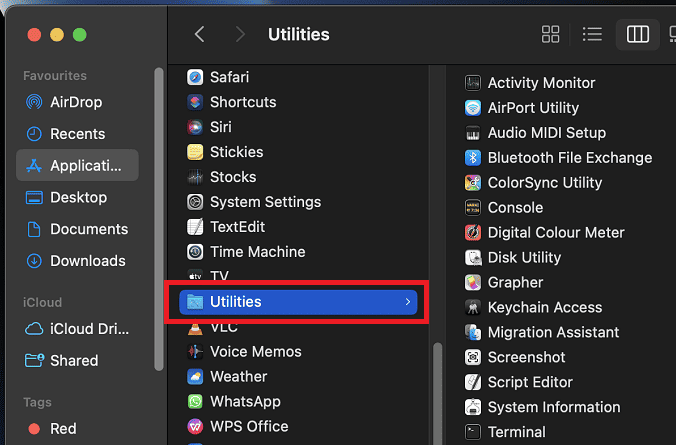676x445 pixels.
Task: Select AirDrop in the Favourites sidebar
Action: (76, 102)
